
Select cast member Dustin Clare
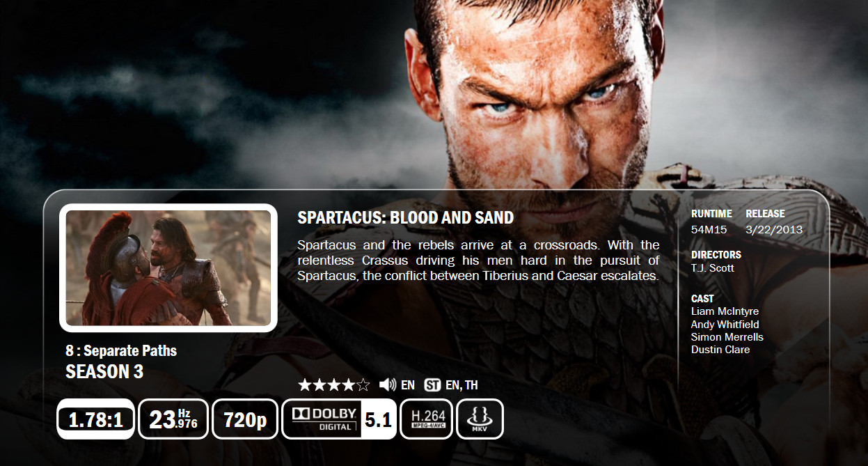click(x=720, y=350)
